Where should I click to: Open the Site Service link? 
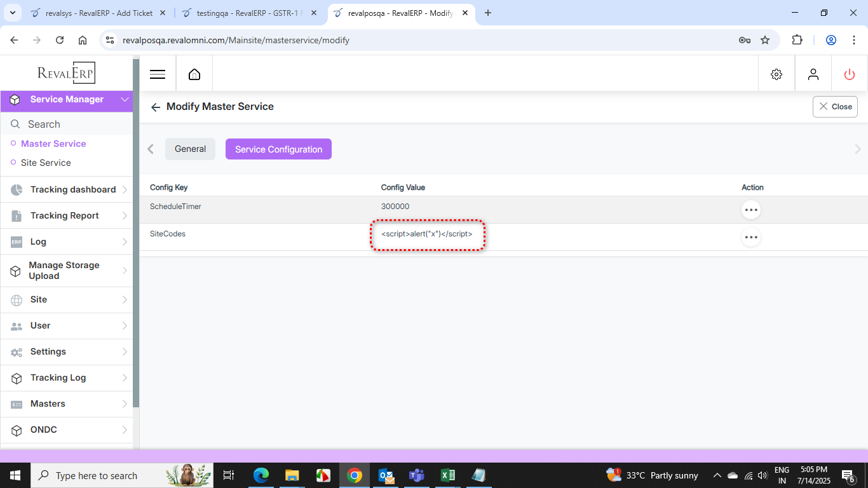pyautogui.click(x=46, y=163)
